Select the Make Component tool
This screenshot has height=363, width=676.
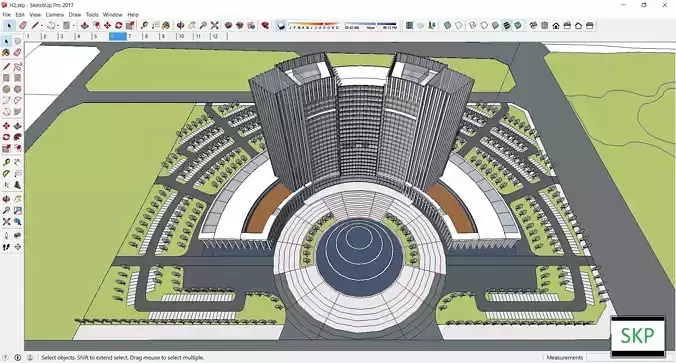click(x=17, y=41)
